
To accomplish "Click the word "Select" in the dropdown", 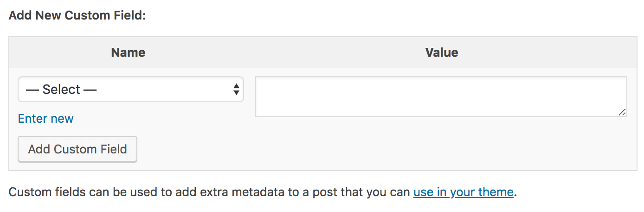I will click(x=61, y=89).
